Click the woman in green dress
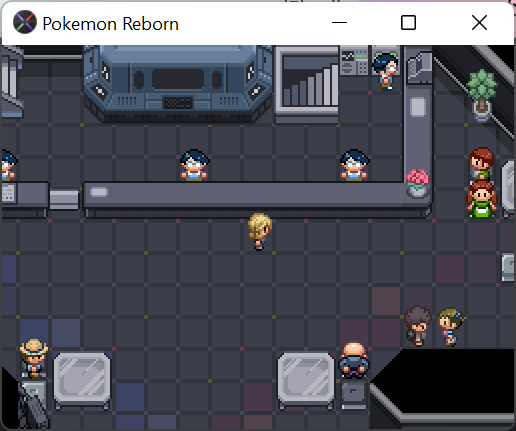516x431 pixels. (x=482, y=199)
